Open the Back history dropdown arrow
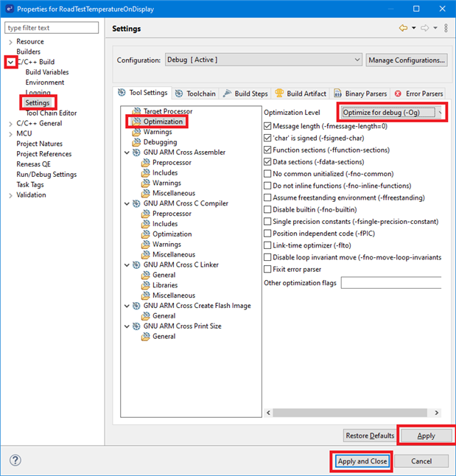456x476 pixels. (413, 28)
